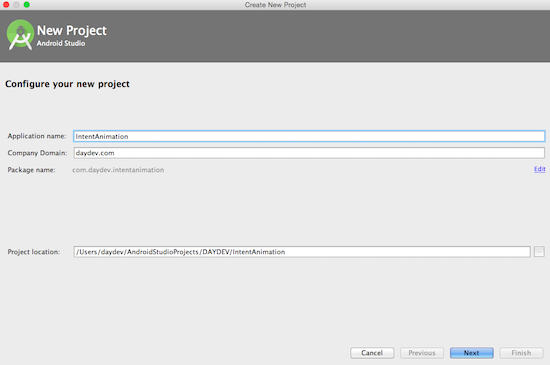
Task: Click the "Application name:" label
Action: click(37, 136)
